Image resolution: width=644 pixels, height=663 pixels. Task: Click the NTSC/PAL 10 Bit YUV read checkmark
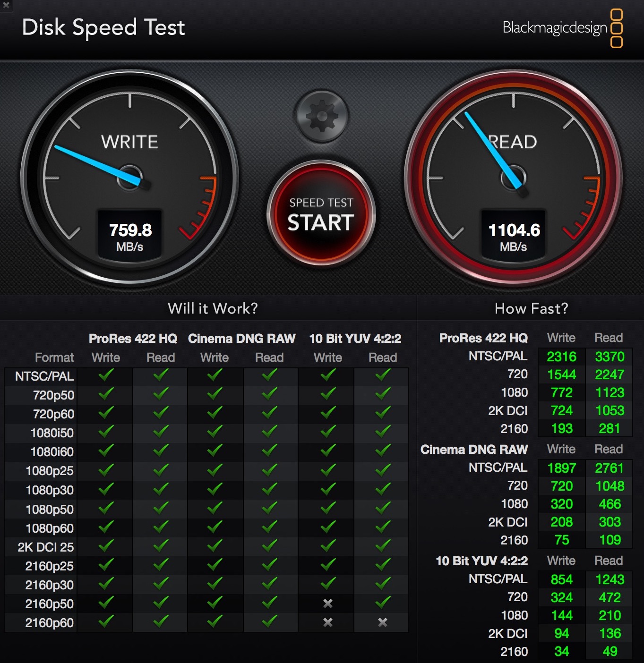(383, 375)
